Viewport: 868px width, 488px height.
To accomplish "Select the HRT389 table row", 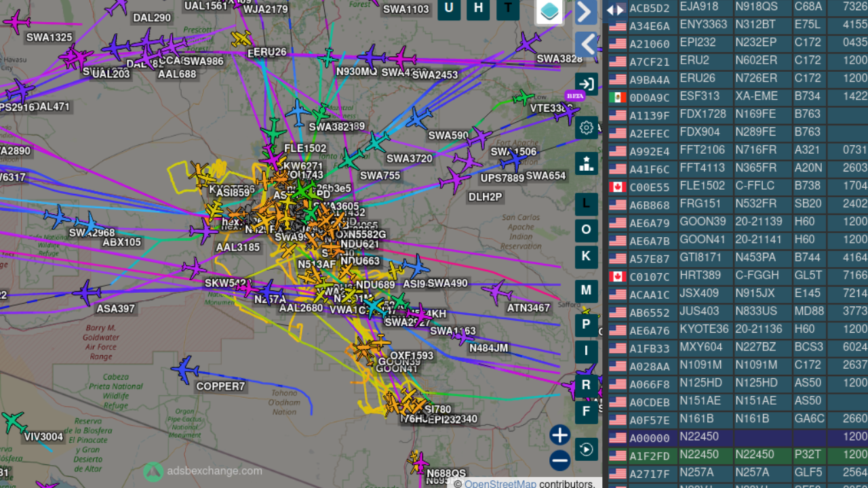I will (x=738, y=277).
